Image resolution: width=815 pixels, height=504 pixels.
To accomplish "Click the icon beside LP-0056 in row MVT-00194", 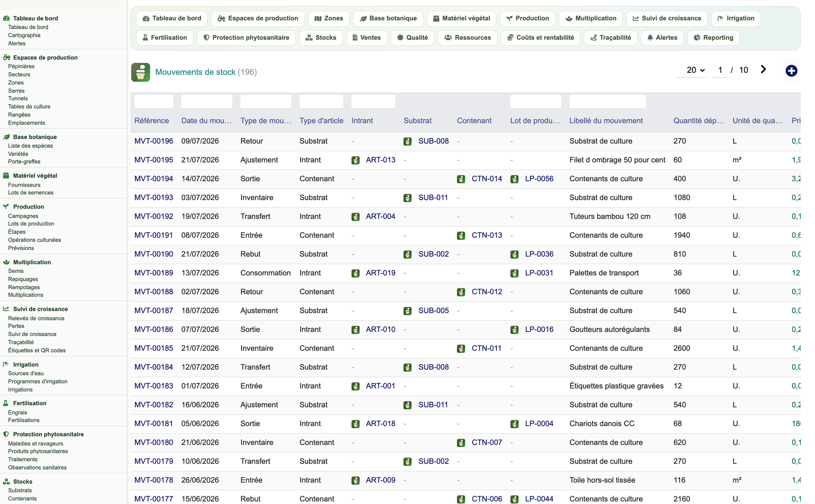I will pyautogui.click(x=515, y=179).
